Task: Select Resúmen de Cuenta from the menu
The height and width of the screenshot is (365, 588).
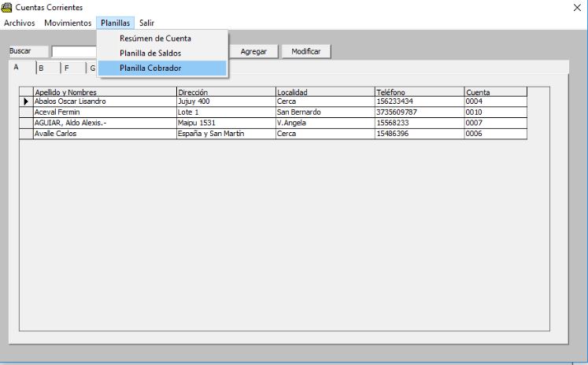Action: coord(155,38)
